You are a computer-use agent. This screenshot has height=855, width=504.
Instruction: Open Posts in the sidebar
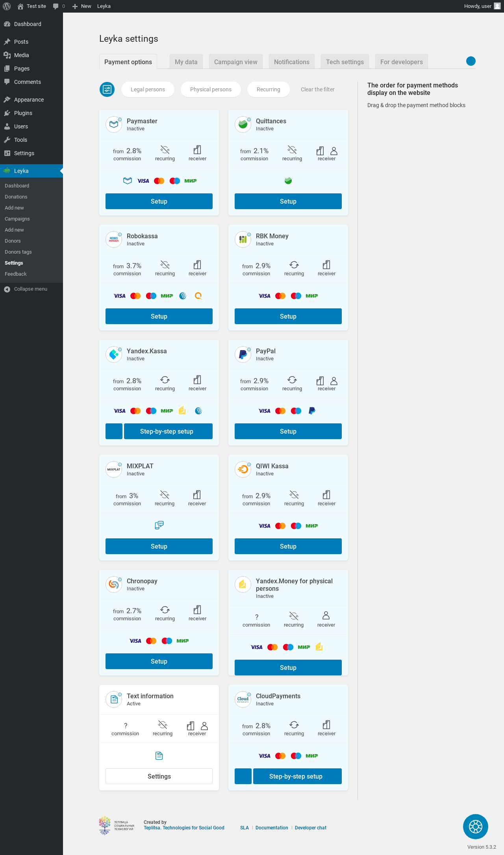tap(31, 42)
